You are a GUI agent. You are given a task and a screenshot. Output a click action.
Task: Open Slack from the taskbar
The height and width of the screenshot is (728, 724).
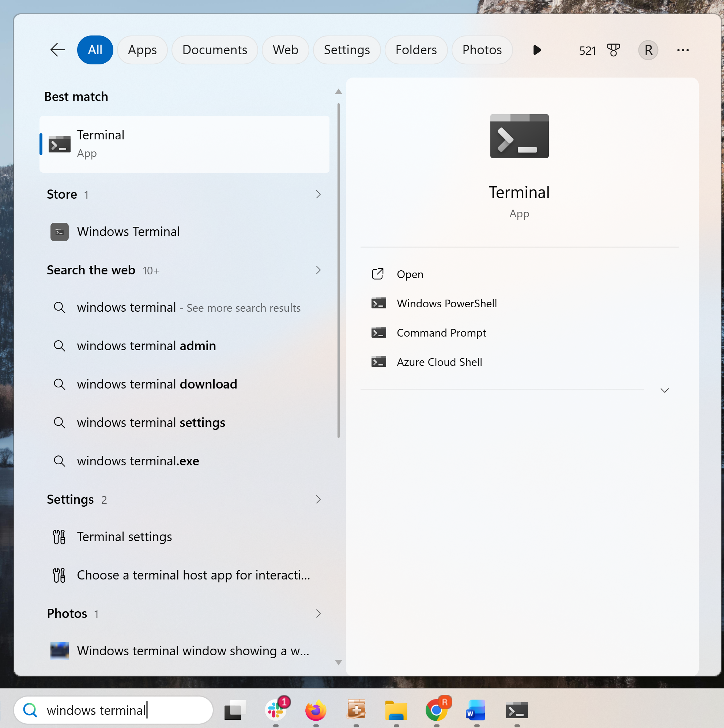coord(276,710)
